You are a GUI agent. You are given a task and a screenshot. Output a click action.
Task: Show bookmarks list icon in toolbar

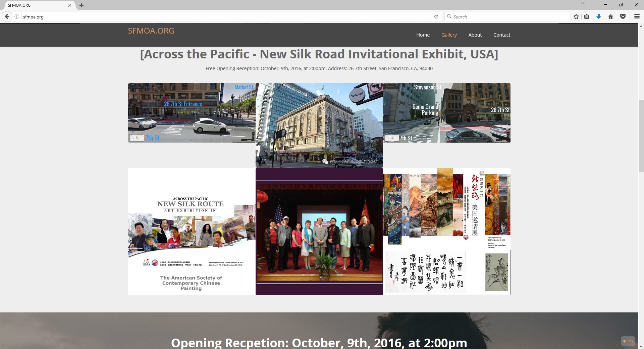point(587,16)
